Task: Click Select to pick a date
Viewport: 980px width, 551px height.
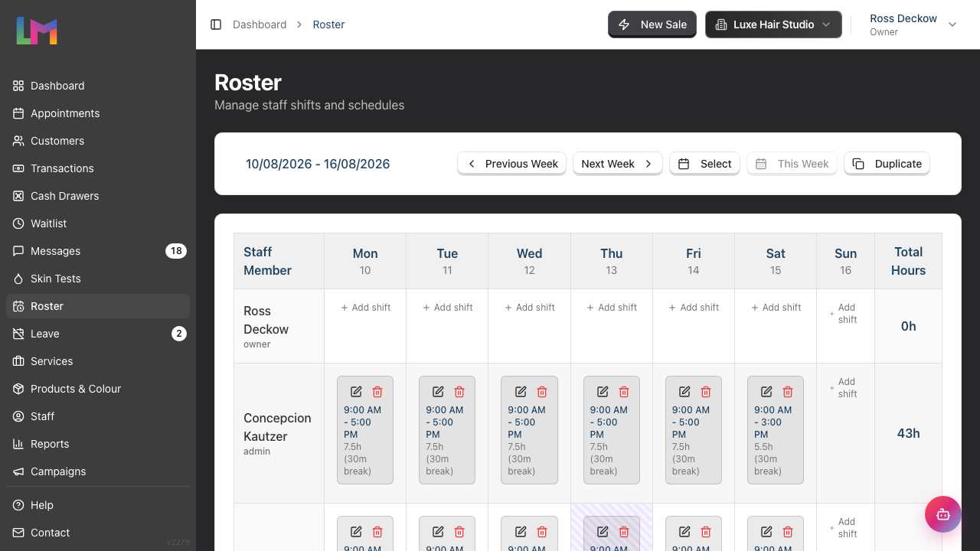Action: (x=704, y=164)
